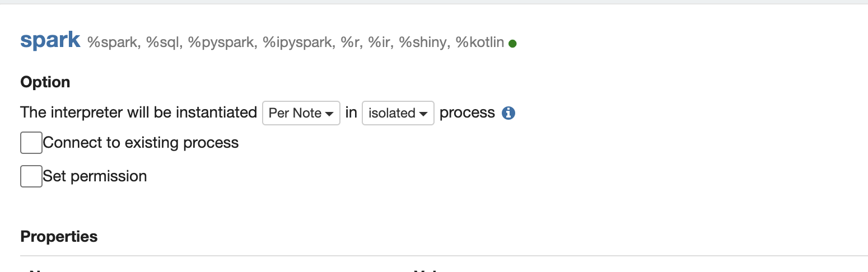Open the "isolated" process mode dropdown

click(398, 113)
